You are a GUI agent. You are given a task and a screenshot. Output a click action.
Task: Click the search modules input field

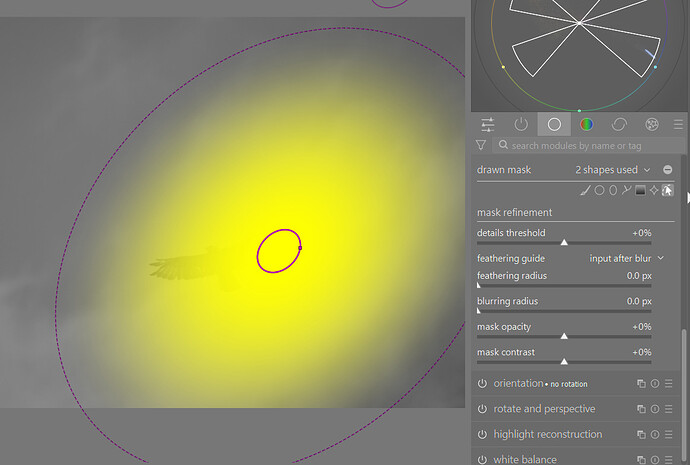point(589,146)
